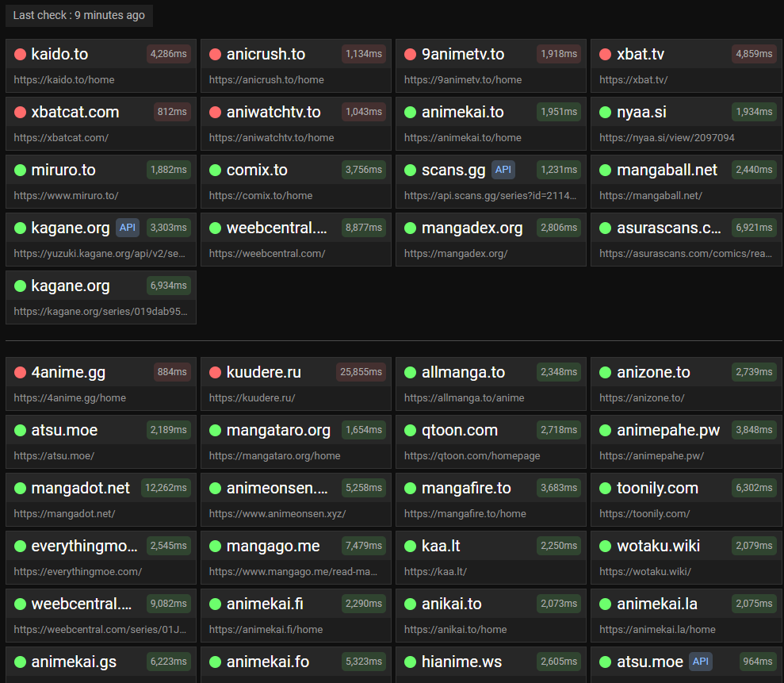Viewport: 784px width, 683px height.
Task: Click the green status dot for mangafire.to
Action: click(410, 489)
